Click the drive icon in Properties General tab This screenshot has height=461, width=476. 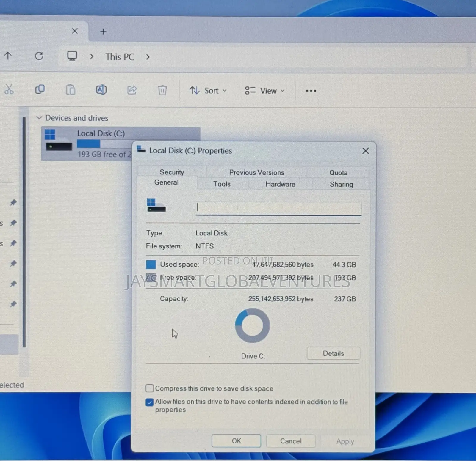[156, 205]
